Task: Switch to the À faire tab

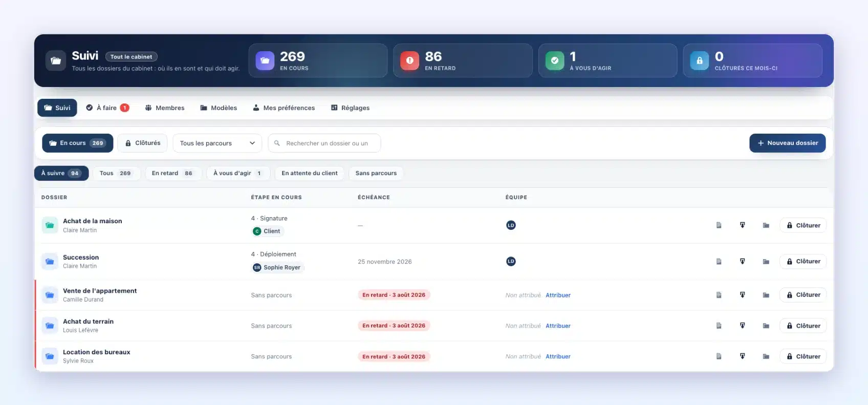Action: 107,108
